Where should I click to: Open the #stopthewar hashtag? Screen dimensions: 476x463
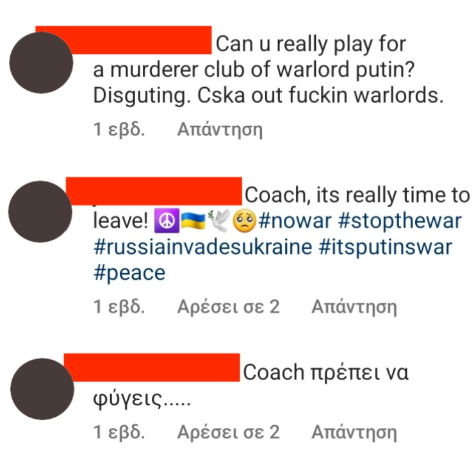click(400, 221)
